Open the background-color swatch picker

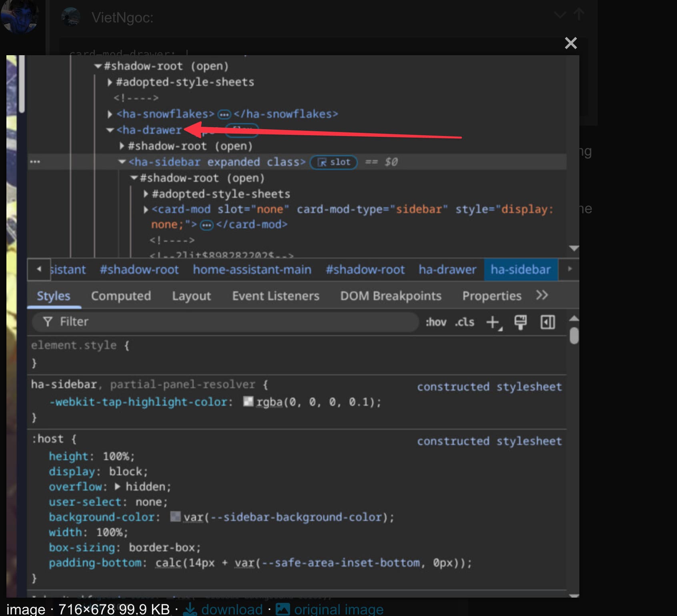(x=175, y=517)
